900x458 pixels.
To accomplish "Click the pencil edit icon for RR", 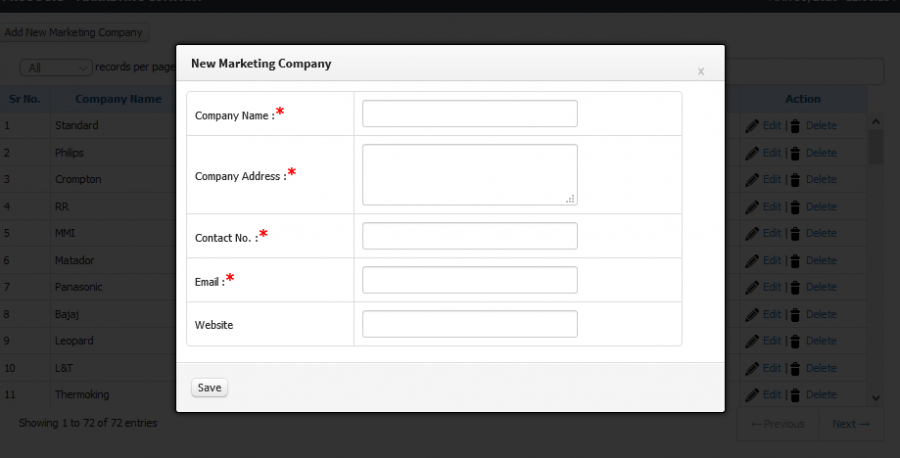I will coord(752,207).
